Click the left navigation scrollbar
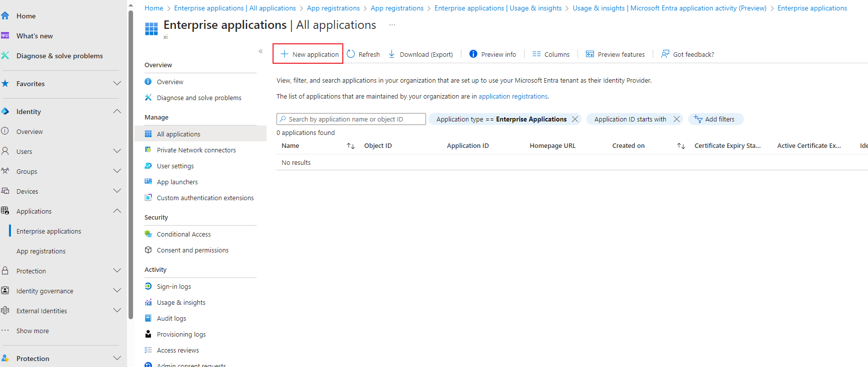Image resolution: width=868 pixels, height=367 pixels. [131, 164]
